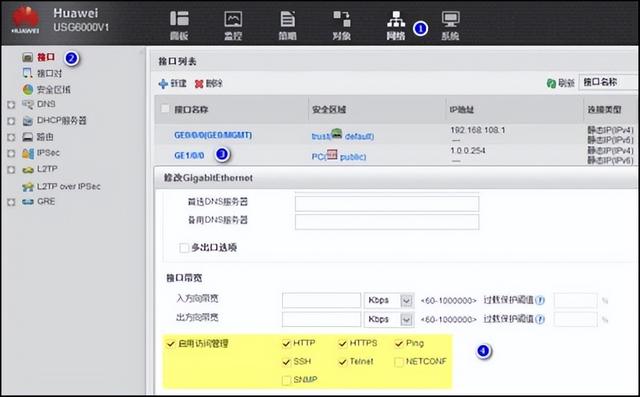This screenshot has height=397, width=640.
Task: Select 接口对 in the sidebar
Action: tap(50, 73)
